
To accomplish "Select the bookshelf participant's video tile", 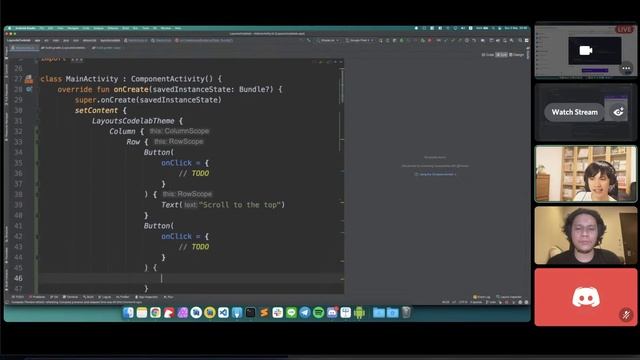I will [586, 174].
